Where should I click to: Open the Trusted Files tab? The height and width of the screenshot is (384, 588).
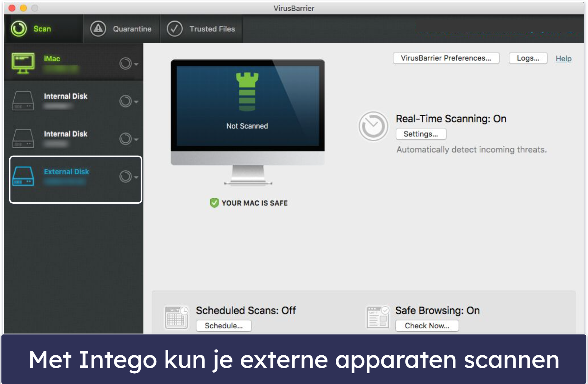pyautogui.click(x=201, y=29)
